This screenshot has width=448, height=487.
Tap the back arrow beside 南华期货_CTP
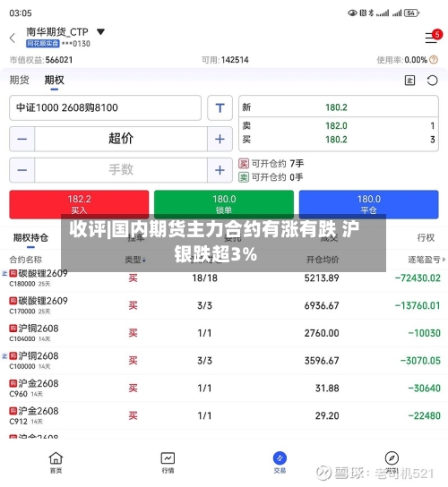pos(13,38)
